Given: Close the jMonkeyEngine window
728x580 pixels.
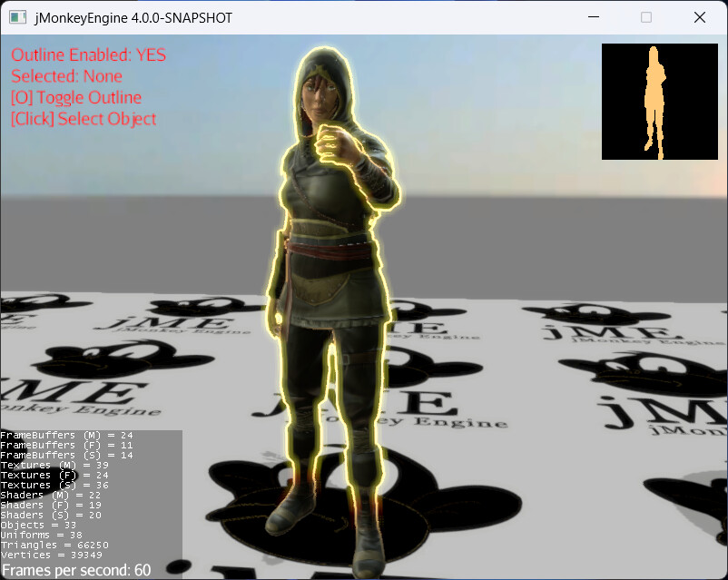Looking at the screenshot, I should [x=700, y=17].
